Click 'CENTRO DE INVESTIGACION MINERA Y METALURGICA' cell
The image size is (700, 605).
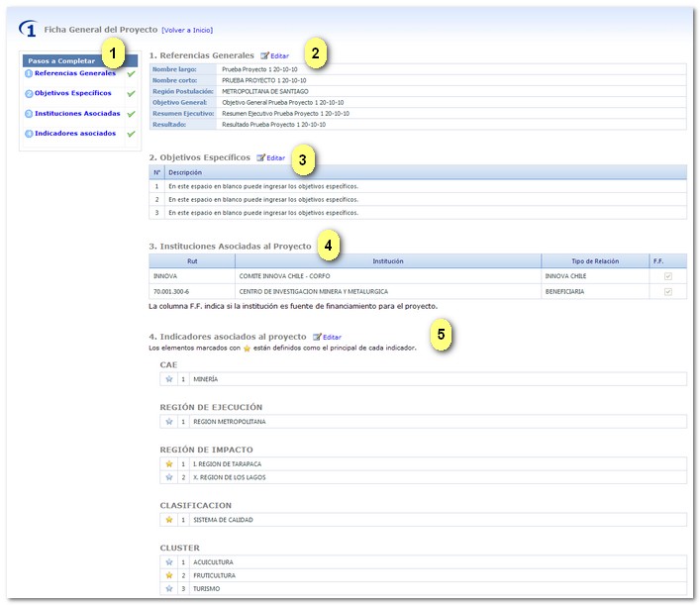388,291
